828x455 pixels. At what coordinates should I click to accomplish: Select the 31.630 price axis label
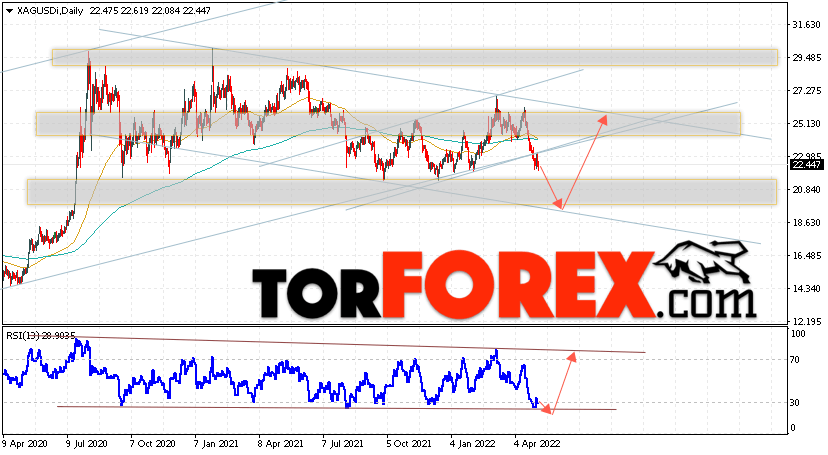[806, 25]
